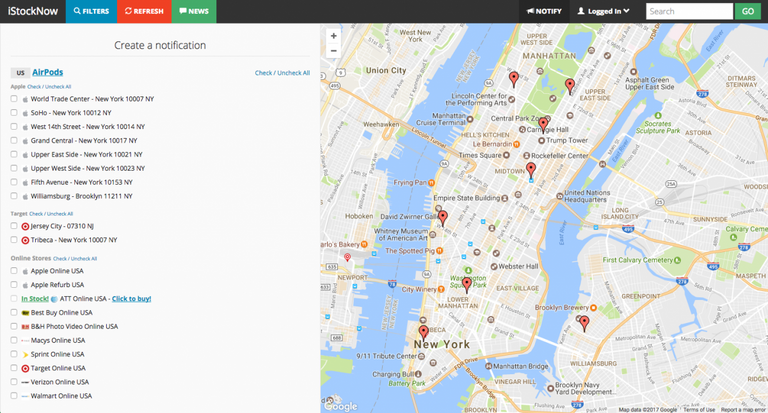Click the AirPods product link
This screenshot has height=413, width=768.
47,72
